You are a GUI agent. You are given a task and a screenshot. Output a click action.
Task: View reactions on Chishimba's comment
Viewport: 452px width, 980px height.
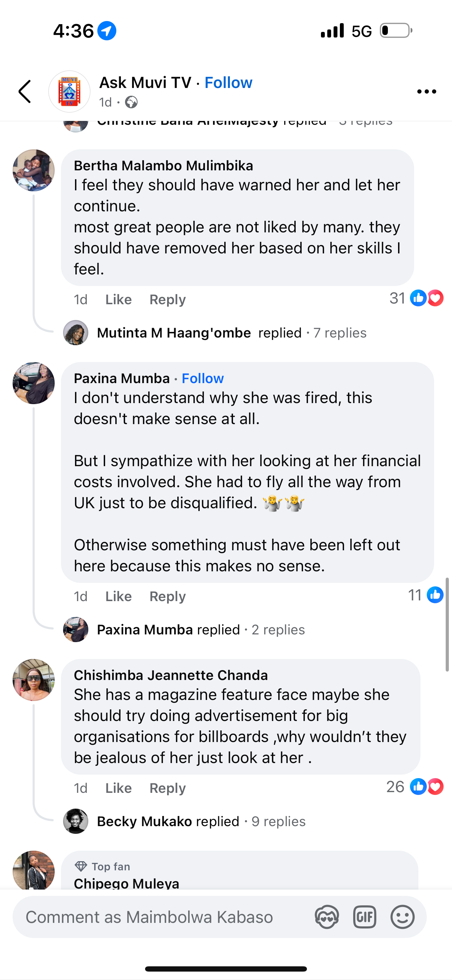click(x=416, y=787)
